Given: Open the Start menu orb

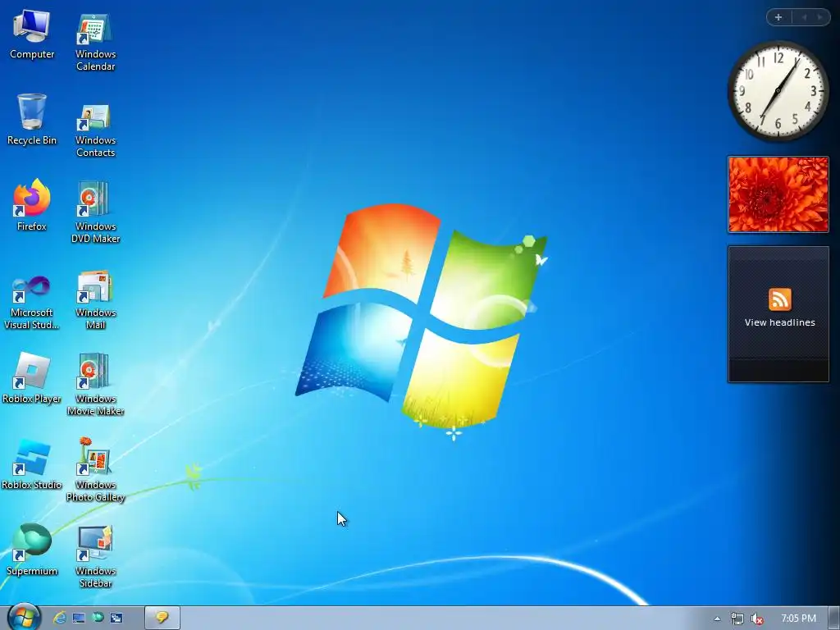Looking at the screenshot, I should pyautogui.click(x=24, y=617).
